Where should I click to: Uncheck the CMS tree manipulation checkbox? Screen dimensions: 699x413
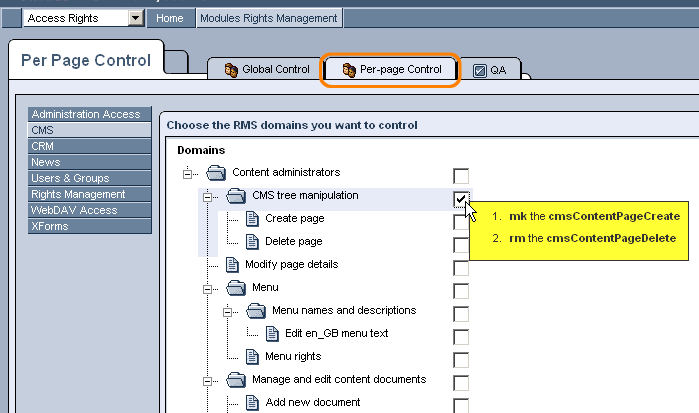tap(460, 199)
